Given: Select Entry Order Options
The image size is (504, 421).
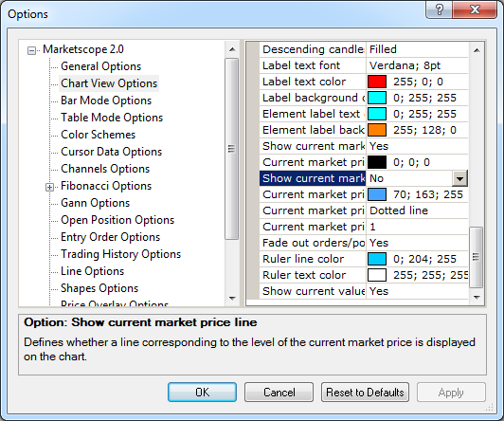Looking at the screenshot, I should [x=110, y=237].
